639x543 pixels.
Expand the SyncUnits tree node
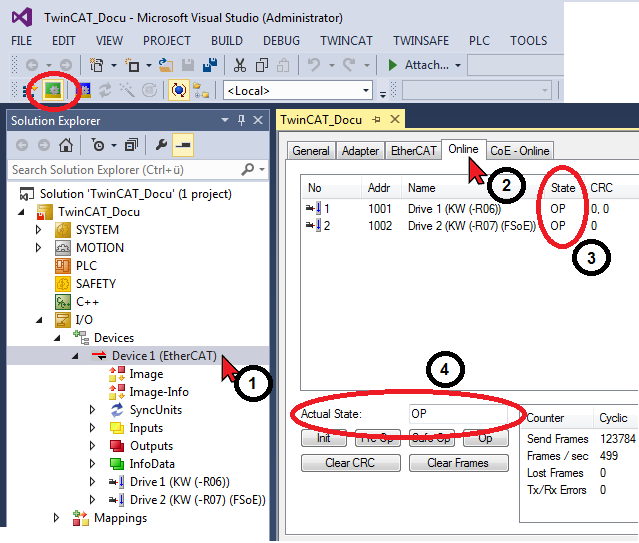(93, 410)
